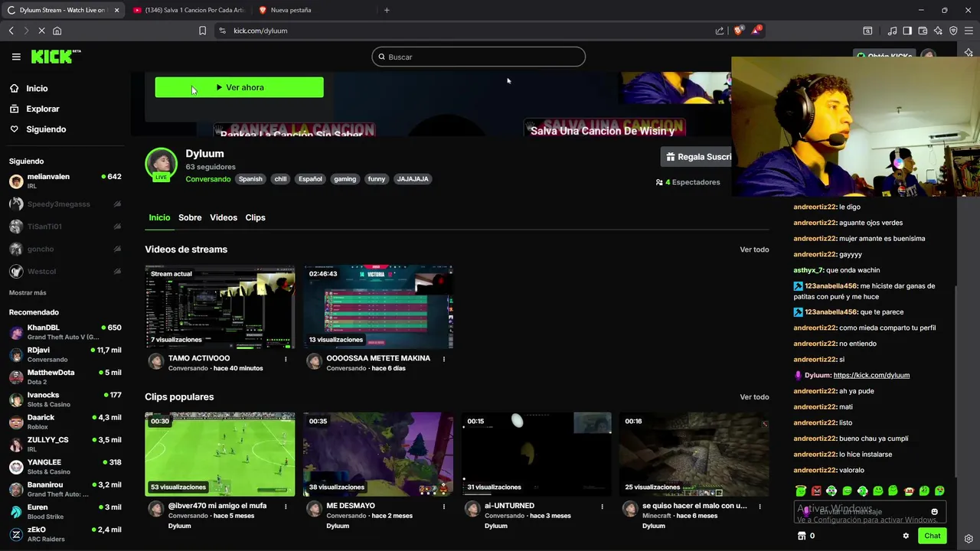Switch to the Sobre tab
Image resolution: width=980 pixels, height=551 pixels.
190,217
